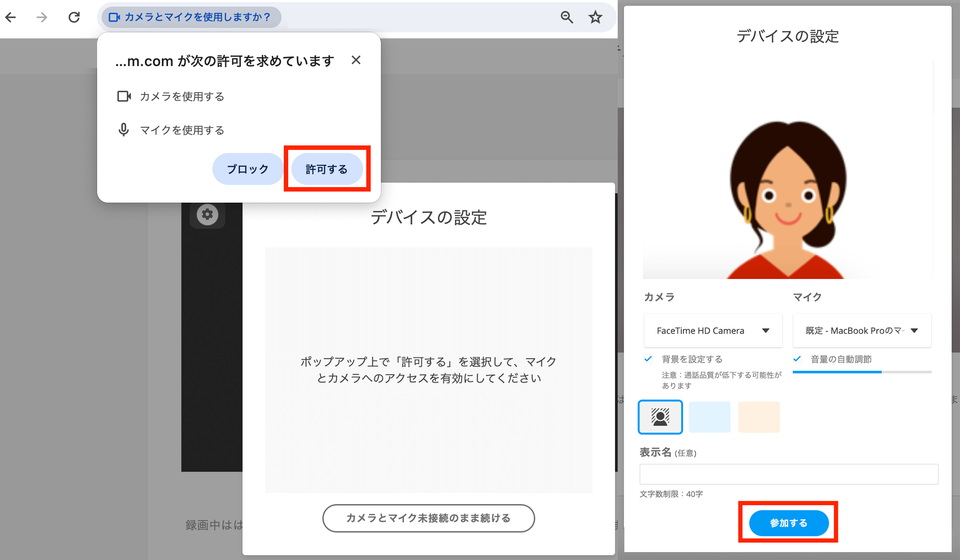Click the forward navigation arrow
Image resolution: width=960 pixels, height=560 pixels.
click(42, 17)
